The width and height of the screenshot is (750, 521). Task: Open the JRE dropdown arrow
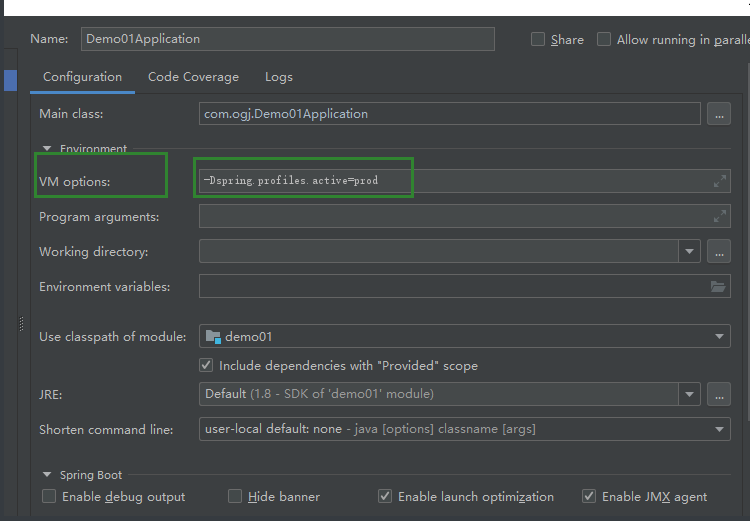pyautogui.click(x=689, y=394)
